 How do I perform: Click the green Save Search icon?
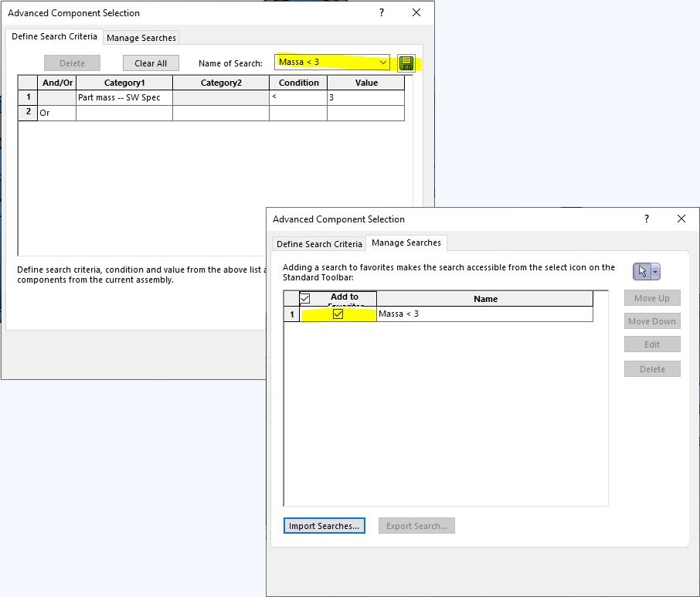click(x=406, y=63)
